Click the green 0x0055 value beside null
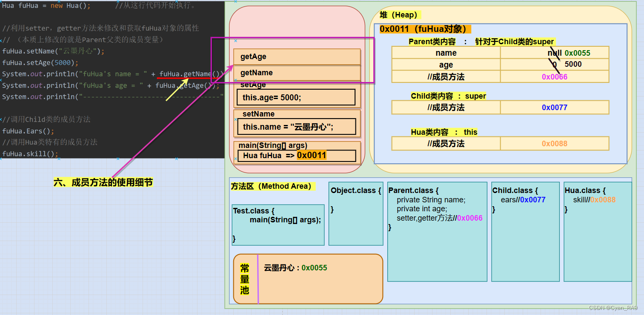This screenshot has height=315, width=644. [577, 53]
